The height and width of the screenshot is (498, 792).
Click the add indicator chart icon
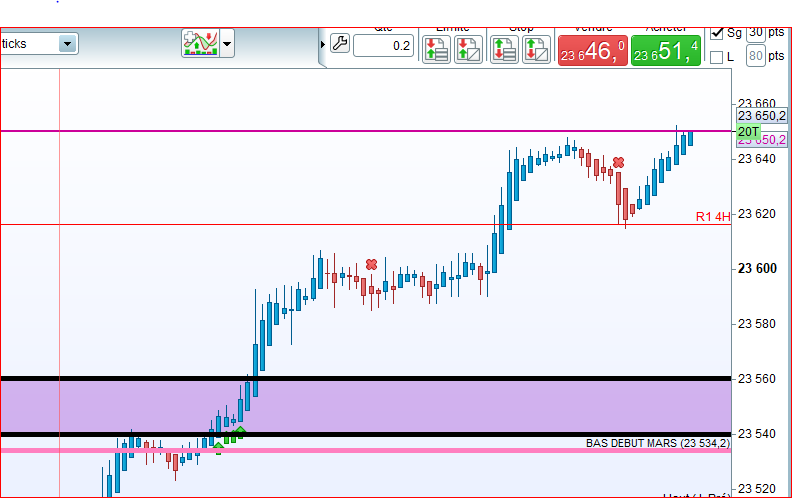click(201, 43)
